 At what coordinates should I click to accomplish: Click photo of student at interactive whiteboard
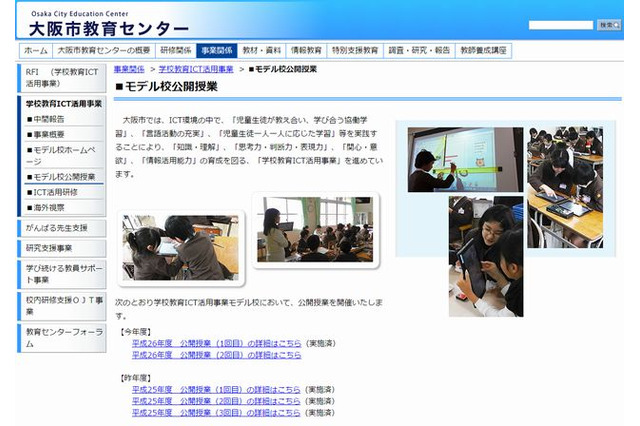(x=465, y=160)
